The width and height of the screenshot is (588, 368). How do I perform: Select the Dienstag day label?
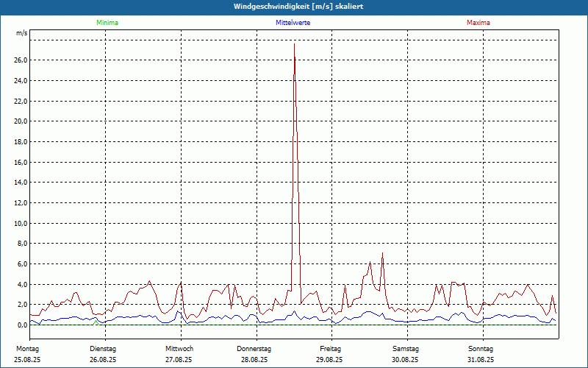coord(103,348)
